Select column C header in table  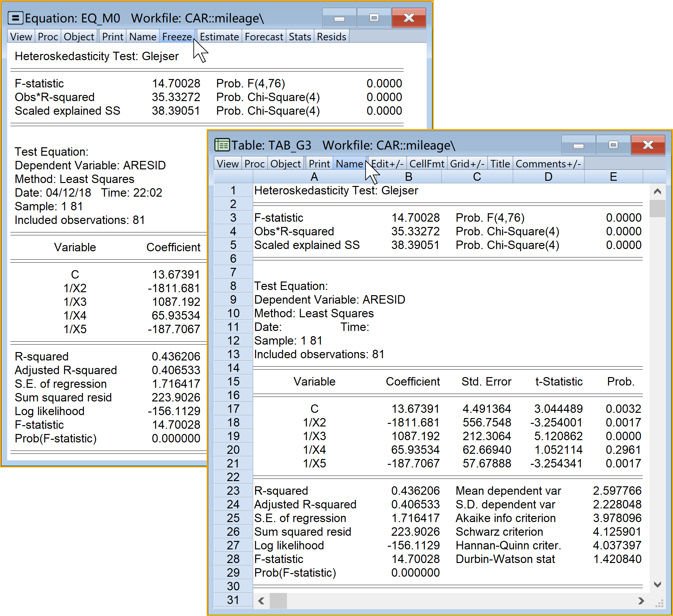point(477,177)
